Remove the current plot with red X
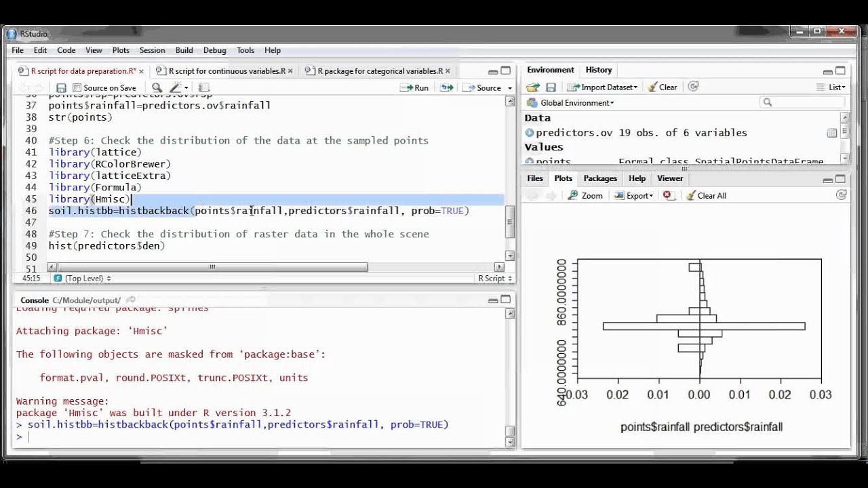The height and width of the screenshot is (488, 868). 667,195
